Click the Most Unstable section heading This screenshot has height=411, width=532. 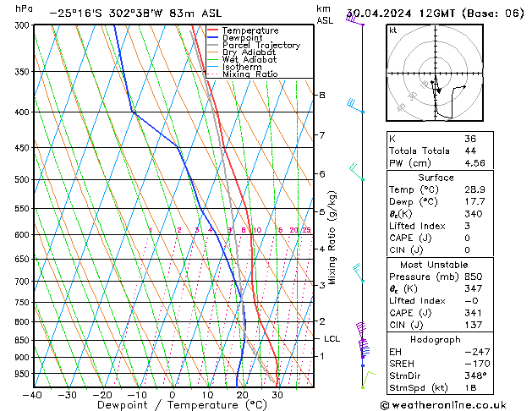434,265
